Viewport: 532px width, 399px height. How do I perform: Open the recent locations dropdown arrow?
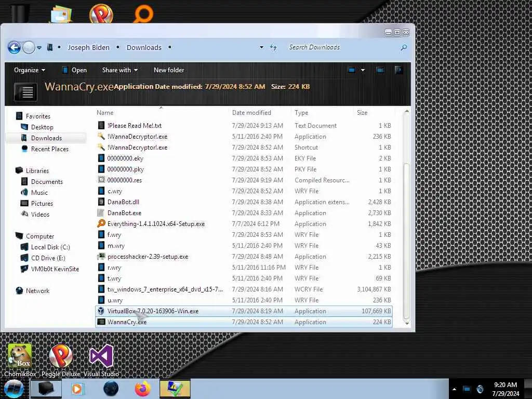39,47
